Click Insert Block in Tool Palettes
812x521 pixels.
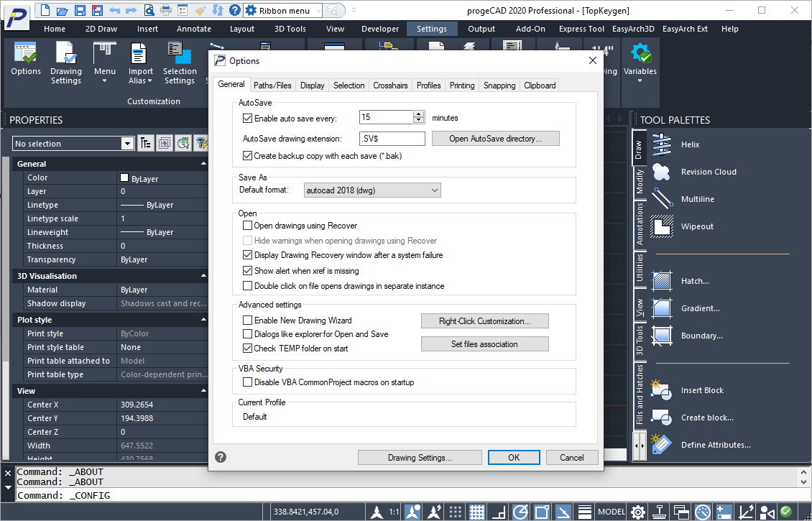point(688,390)
